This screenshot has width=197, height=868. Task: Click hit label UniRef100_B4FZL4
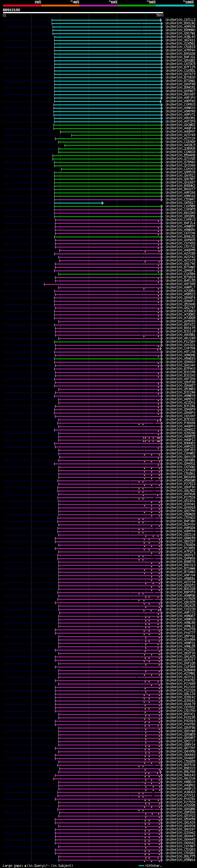180,223
